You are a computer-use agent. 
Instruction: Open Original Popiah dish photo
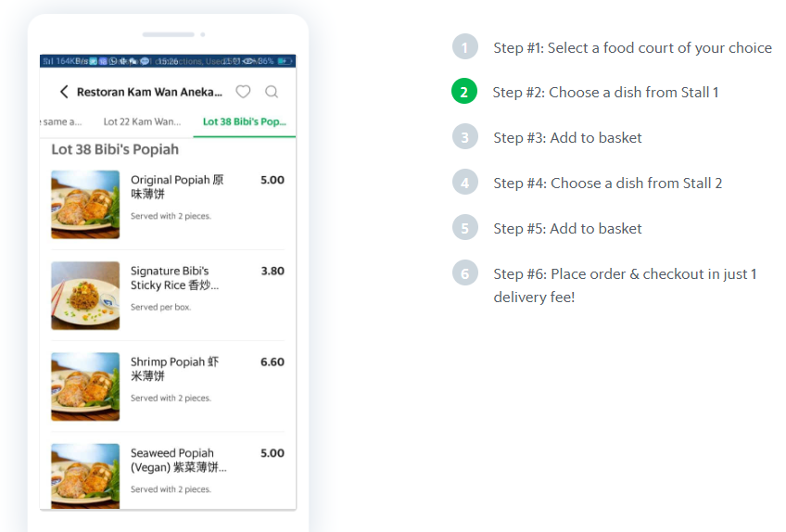(85, 204)
